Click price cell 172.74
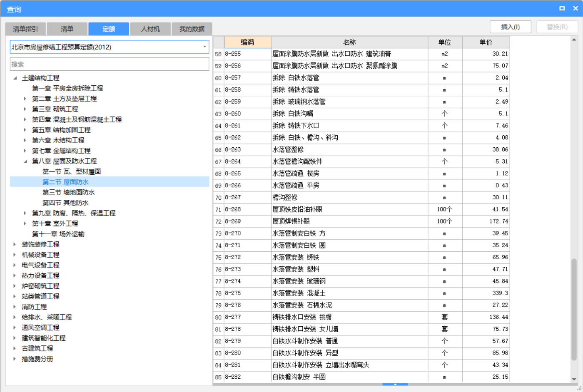The width and height of the screenshot is (583, 392). [x=486, y=221]
